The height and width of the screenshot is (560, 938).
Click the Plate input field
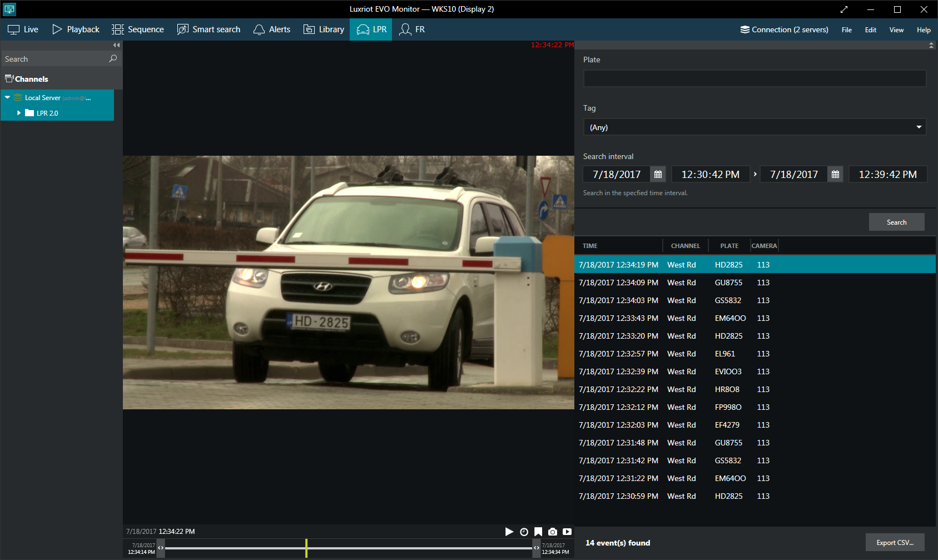(755, 78)
